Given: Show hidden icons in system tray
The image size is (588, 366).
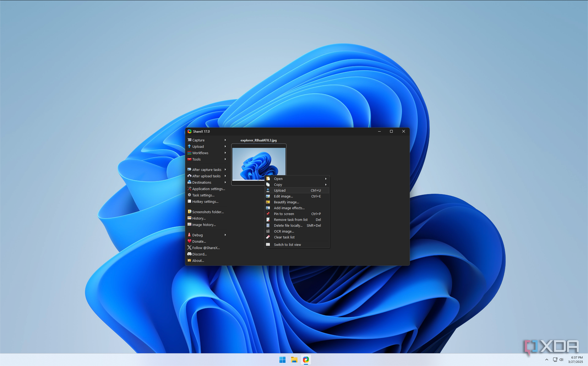Looking at the screenshot, I should click(x=547, y=360).
